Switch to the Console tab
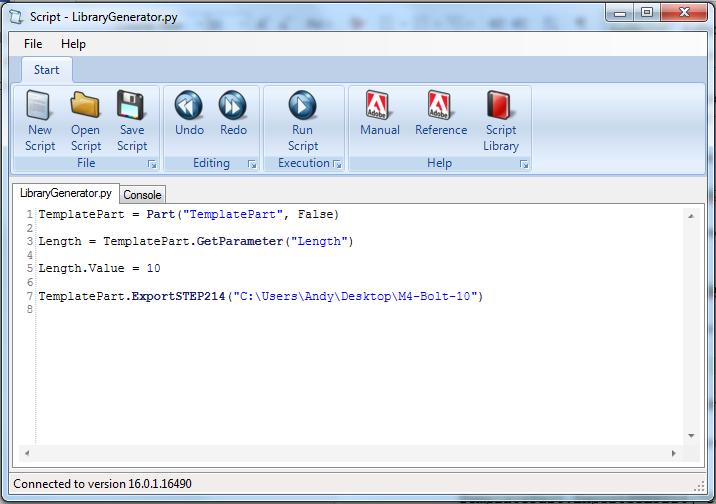 pyautogui.click(x=142, y=195)
